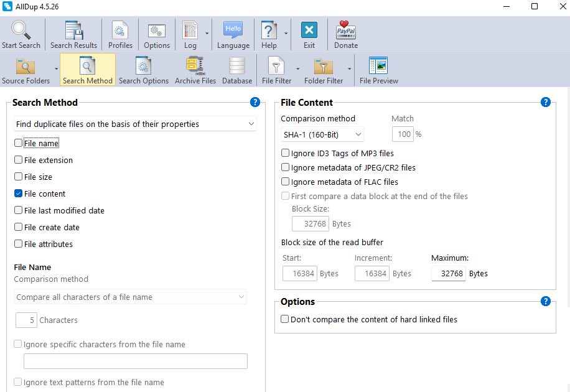The height and width of the screenshot is (392, 570).
Task: Switch to the Search Options tab
Action: coord(144,69)
